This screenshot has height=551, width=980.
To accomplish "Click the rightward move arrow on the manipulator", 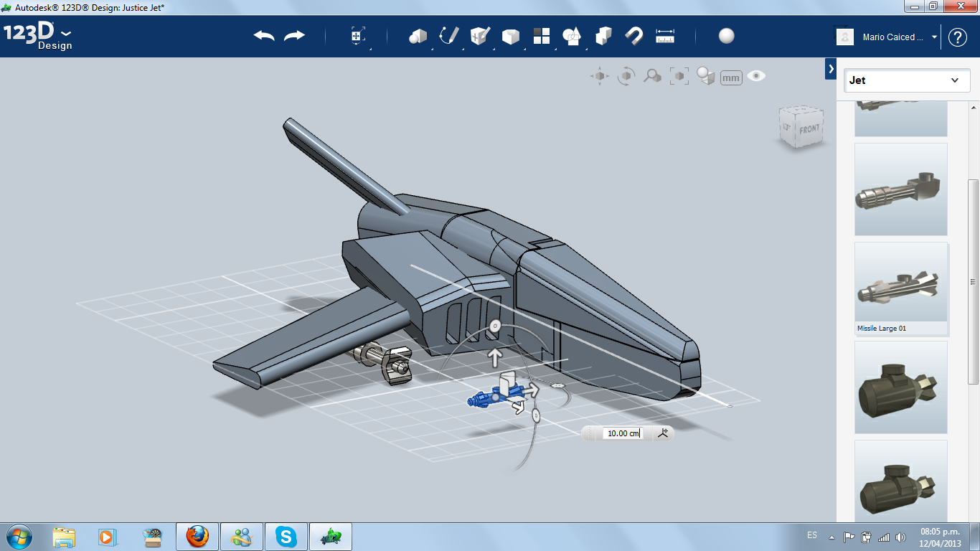I will [x=530, y=391].
